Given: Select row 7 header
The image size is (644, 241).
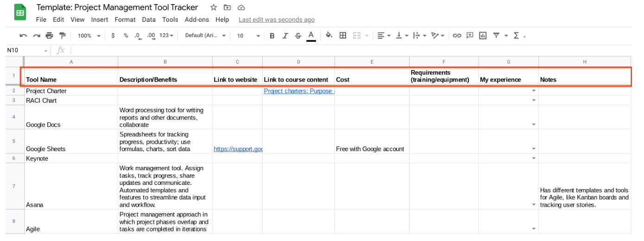Looking at the screenshot, I should point(14,186).
